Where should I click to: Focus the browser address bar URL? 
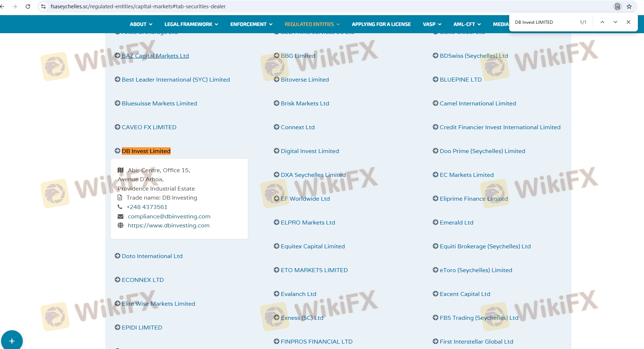(138, 6)
